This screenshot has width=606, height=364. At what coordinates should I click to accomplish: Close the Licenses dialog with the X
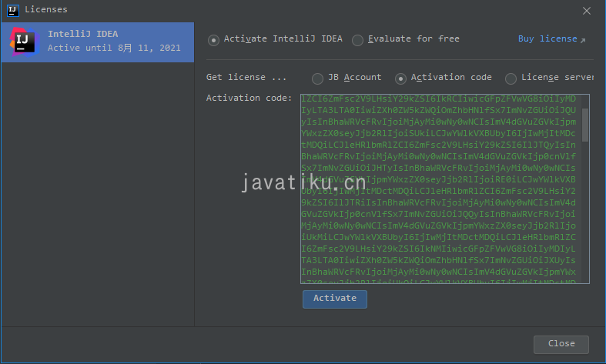point(586,11)
